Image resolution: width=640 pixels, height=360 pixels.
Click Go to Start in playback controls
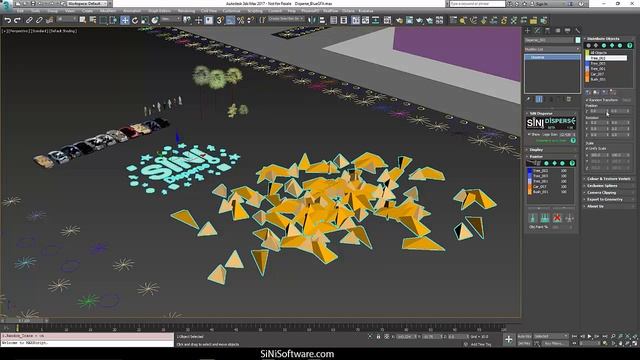coord(575,336)
